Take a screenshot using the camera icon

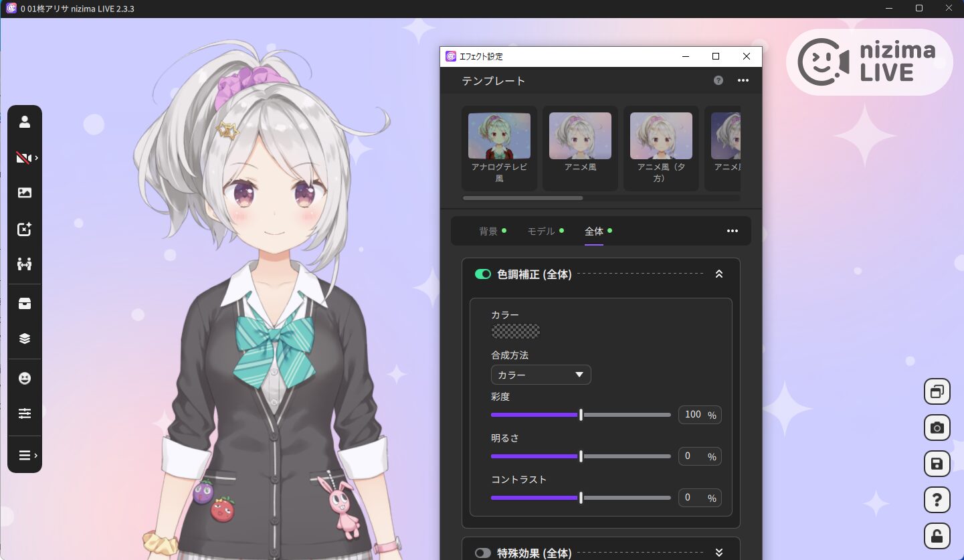point(937,428)
